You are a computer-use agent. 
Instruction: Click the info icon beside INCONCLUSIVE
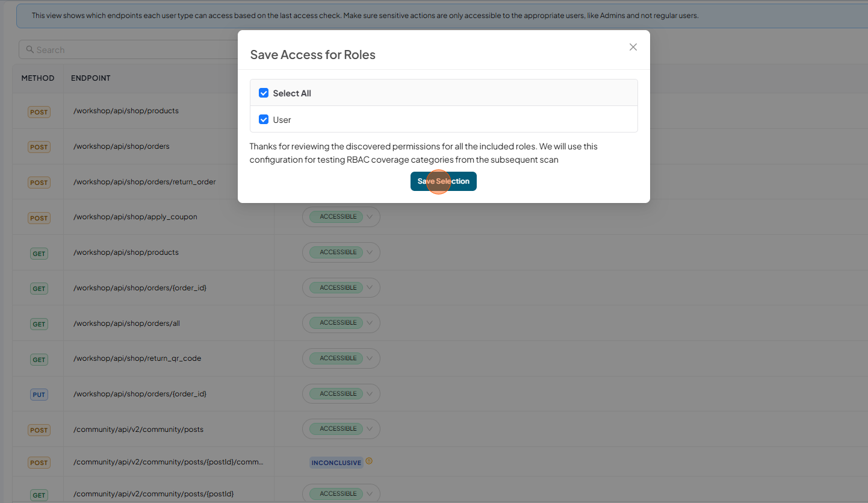[x=369, y=461]
